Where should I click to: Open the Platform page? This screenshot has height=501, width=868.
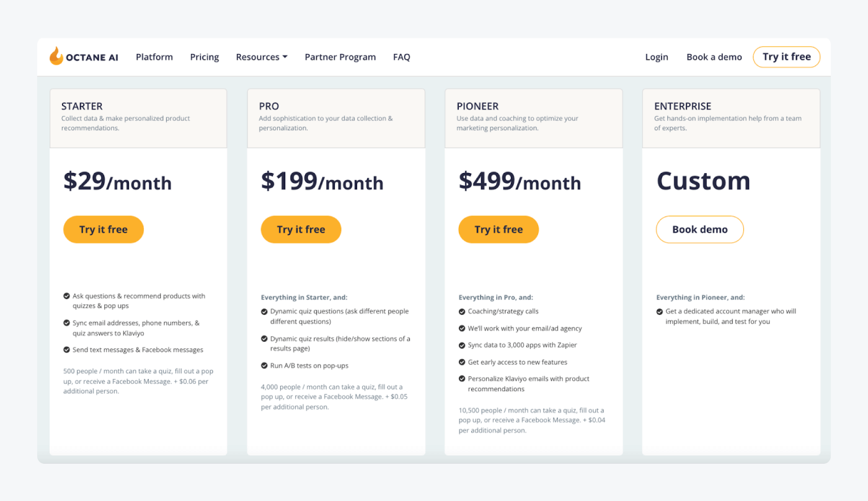154,56
